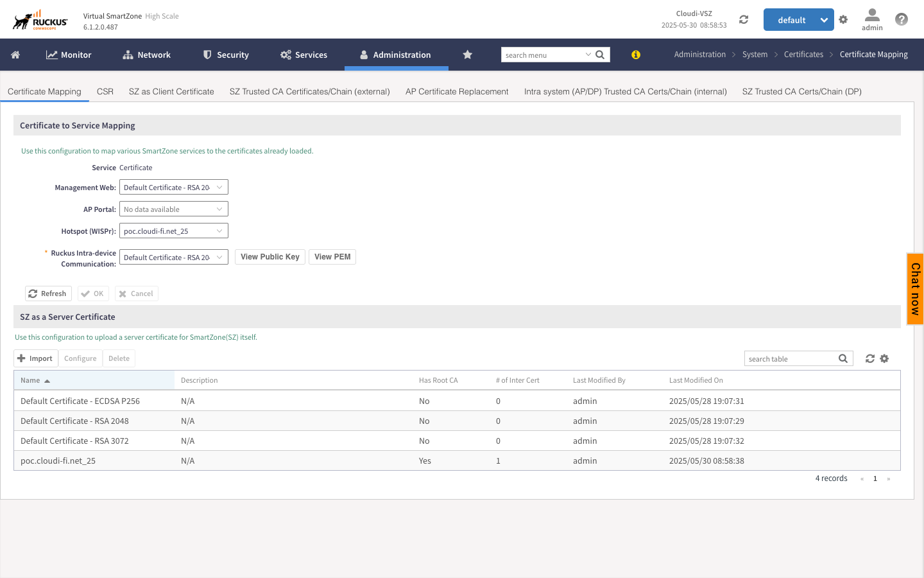Expand the Hotspot (WISPr) certificate selector
This screenshot has height=578, width=924.
pyautogui.click(x=173, y=230)
